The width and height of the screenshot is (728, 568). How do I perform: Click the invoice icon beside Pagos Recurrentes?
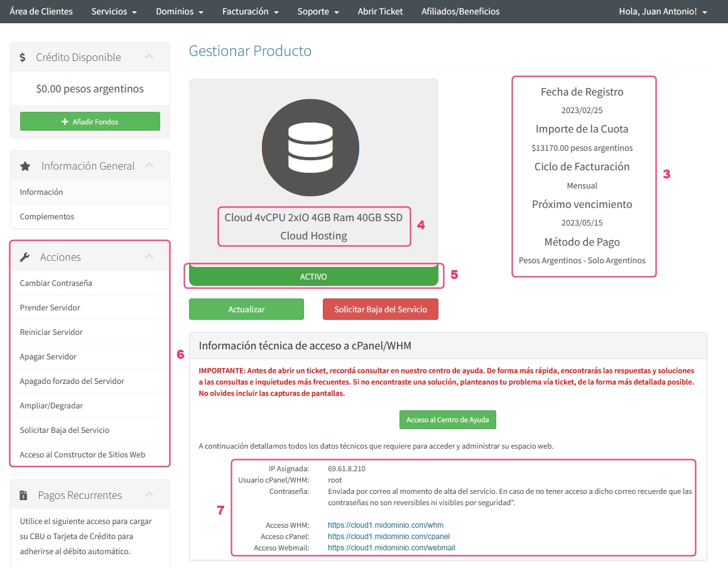[x=23, y=495]
